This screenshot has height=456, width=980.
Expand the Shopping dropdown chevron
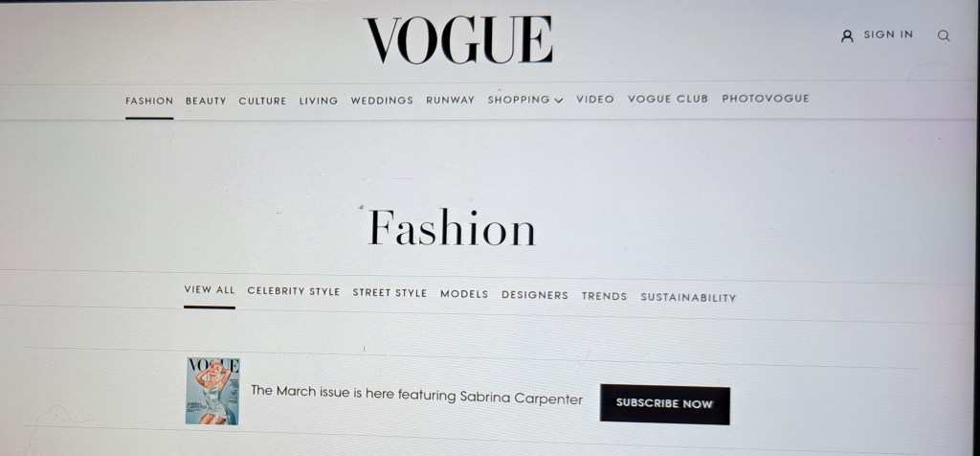(559, 100)
